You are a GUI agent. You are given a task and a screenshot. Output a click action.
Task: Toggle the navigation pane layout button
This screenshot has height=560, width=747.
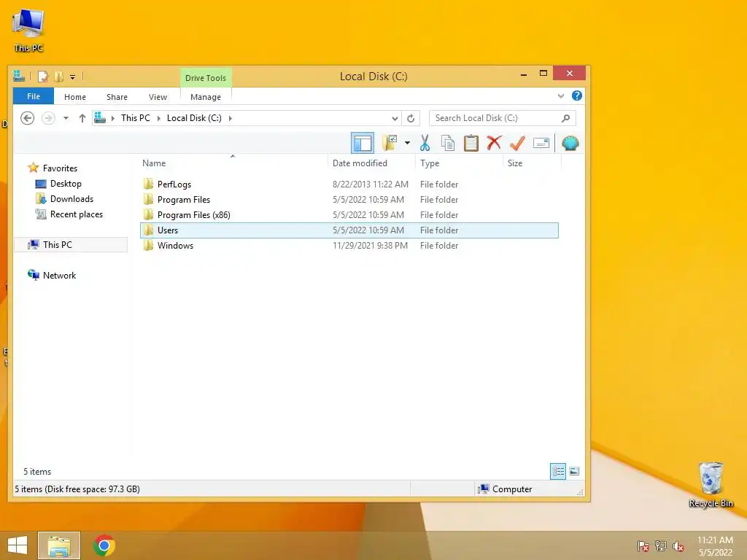(363, 143)
